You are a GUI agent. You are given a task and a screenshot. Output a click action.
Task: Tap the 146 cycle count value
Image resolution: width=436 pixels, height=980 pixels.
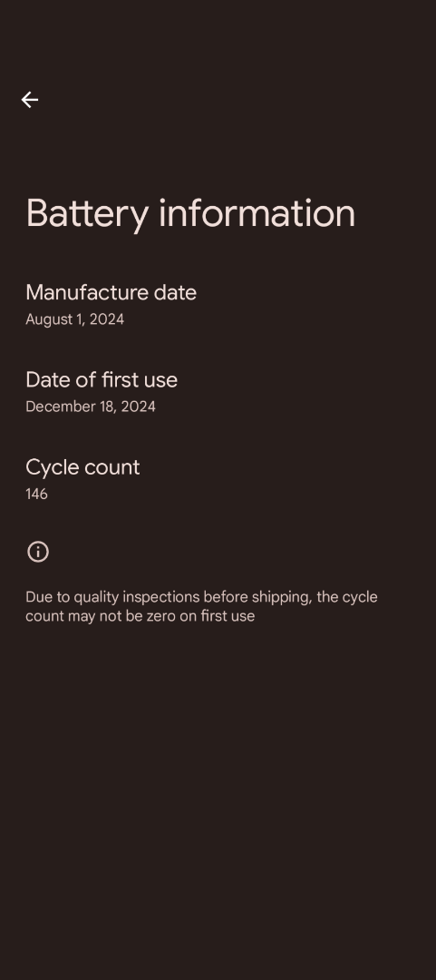click(37, 495)
